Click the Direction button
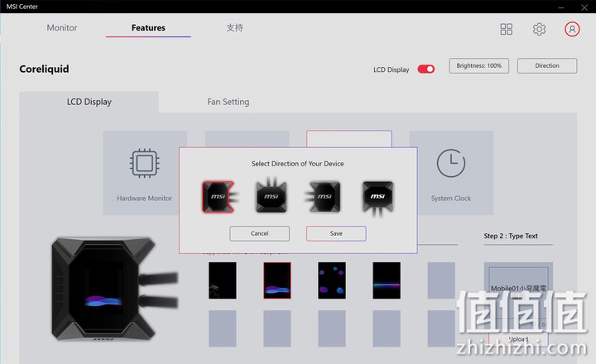This screenshot has height=364, width=596. 547,65
